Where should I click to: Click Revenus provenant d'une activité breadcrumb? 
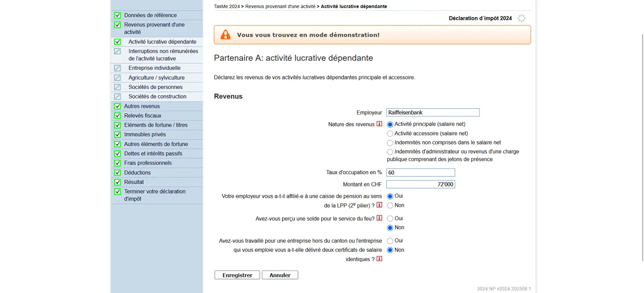(280, 6)
